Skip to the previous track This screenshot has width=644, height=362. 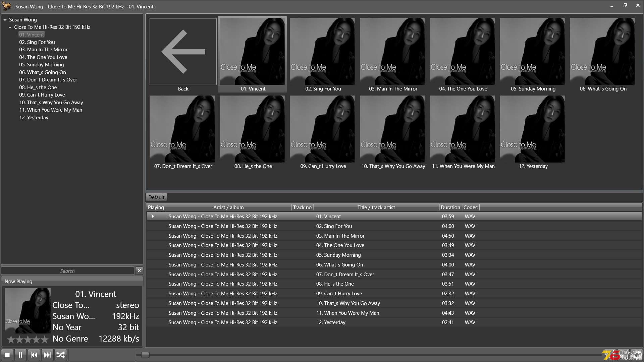(x=34, y=355)
